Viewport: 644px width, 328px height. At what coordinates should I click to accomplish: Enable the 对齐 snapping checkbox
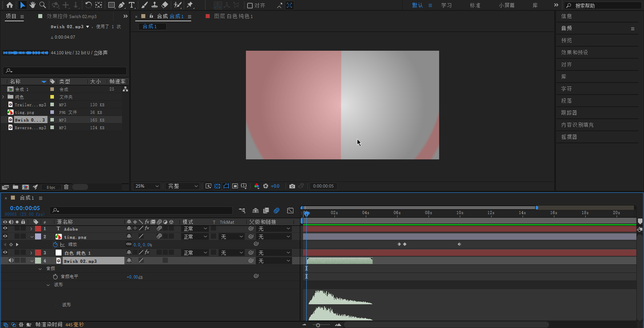point(250,5)
